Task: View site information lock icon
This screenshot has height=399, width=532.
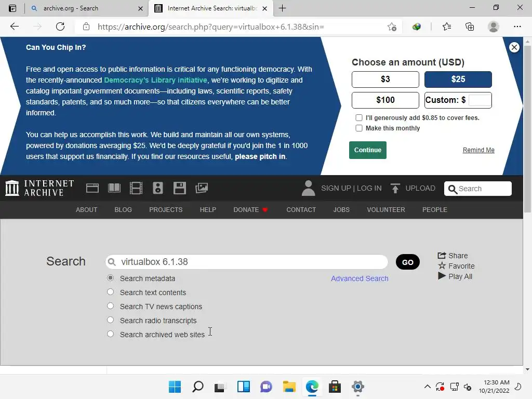Action: click(86, 26)
